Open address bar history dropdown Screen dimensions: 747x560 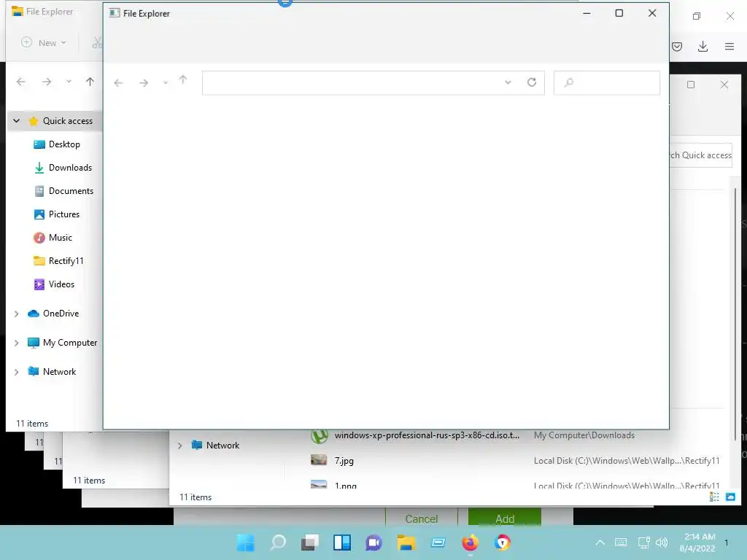pyautogui.click(x=508, y=82)
